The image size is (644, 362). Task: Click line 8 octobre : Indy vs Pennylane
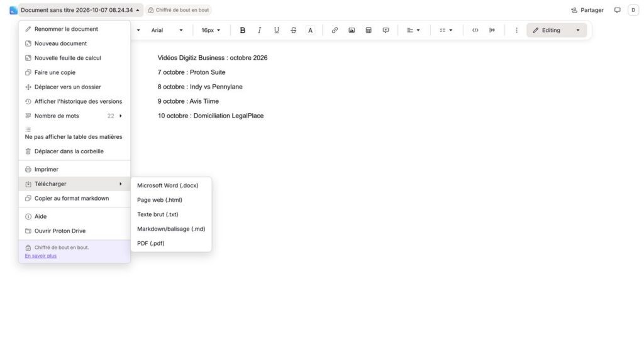200,87
